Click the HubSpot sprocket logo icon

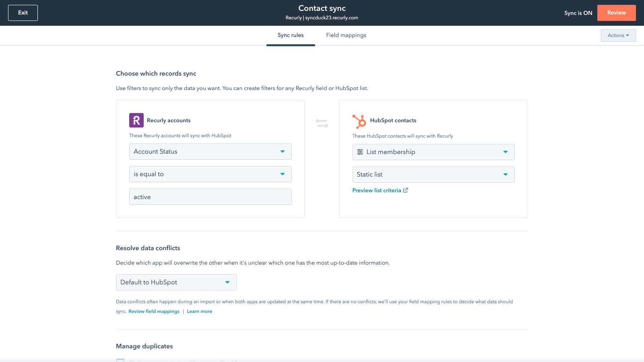pos(359,121)
